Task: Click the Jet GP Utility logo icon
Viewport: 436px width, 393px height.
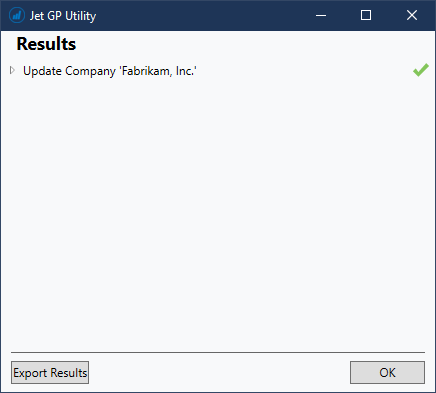Action: 17,15
